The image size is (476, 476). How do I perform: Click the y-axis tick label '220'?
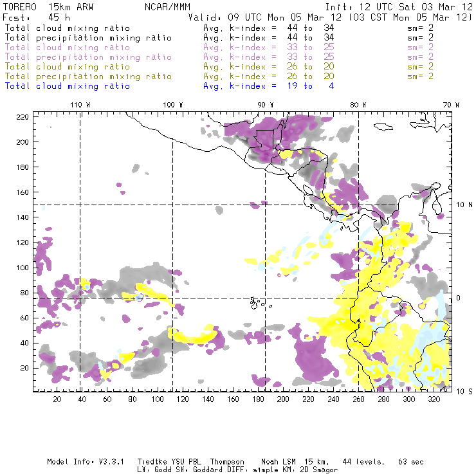23,117
